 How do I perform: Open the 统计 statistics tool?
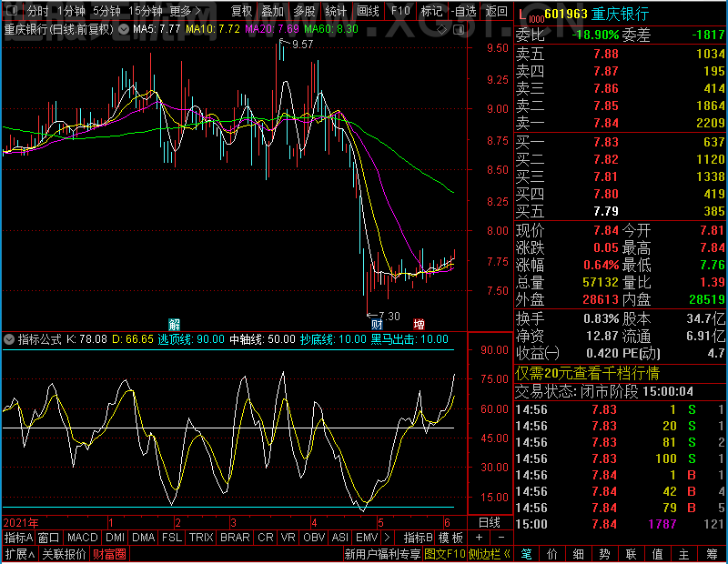point(336,11)
